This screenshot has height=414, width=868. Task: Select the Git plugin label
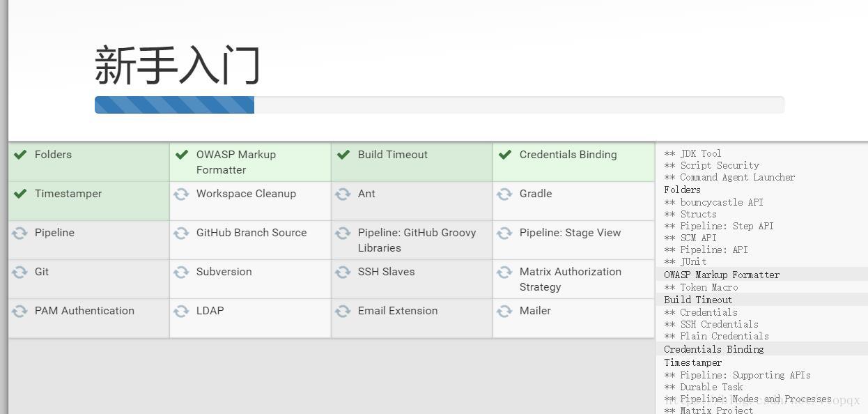coord(42,272)
